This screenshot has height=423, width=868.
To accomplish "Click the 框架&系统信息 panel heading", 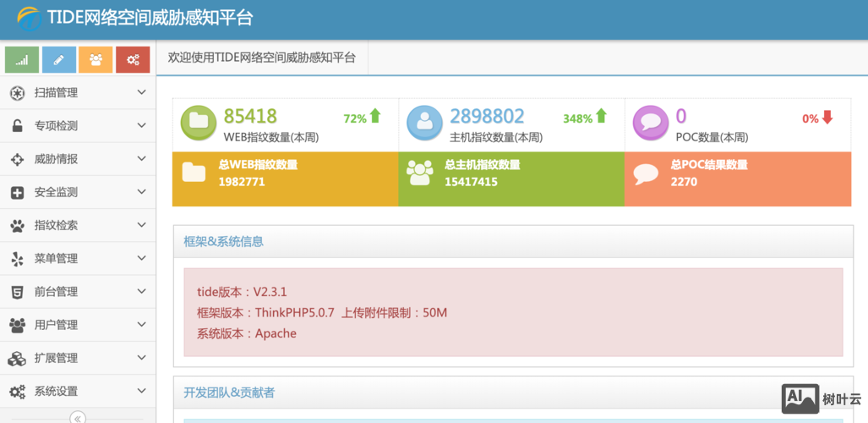I will tap(224, 241).
